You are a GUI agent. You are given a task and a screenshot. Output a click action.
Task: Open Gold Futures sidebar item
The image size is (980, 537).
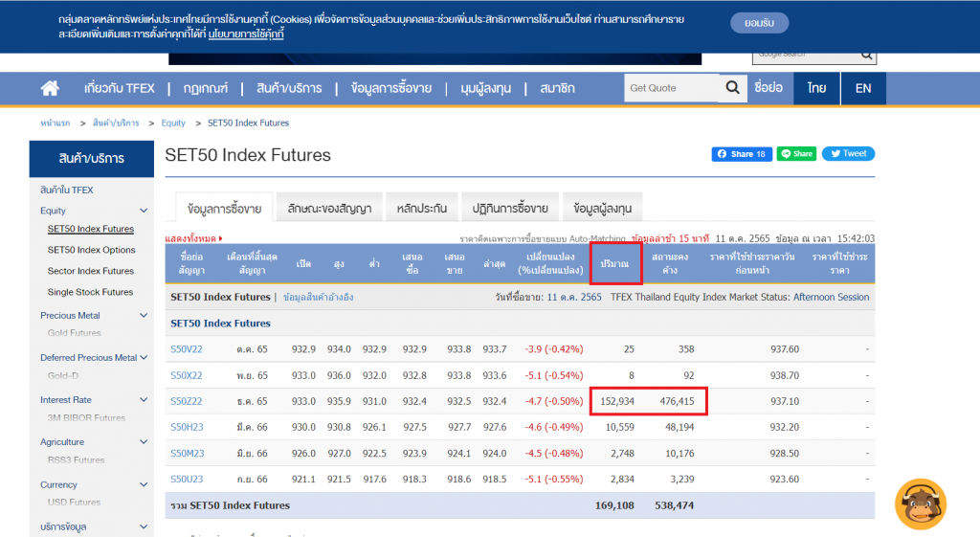coord(75,333)
